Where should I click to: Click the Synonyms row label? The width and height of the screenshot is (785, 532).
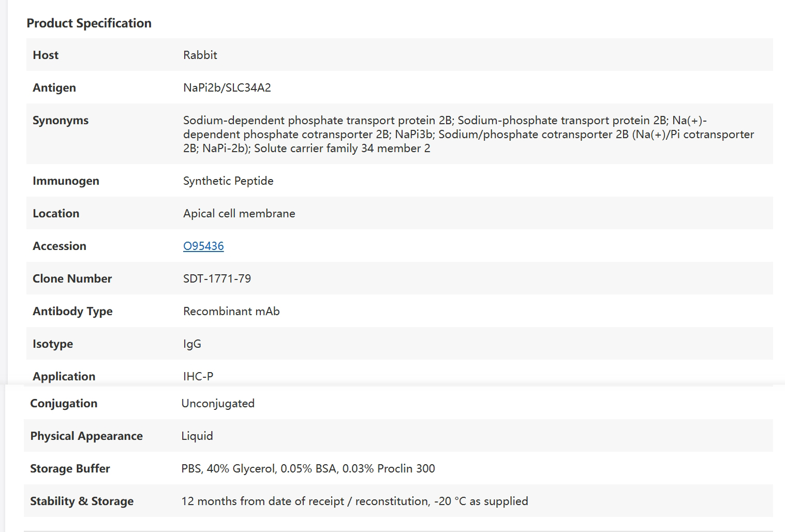[61, 121]
